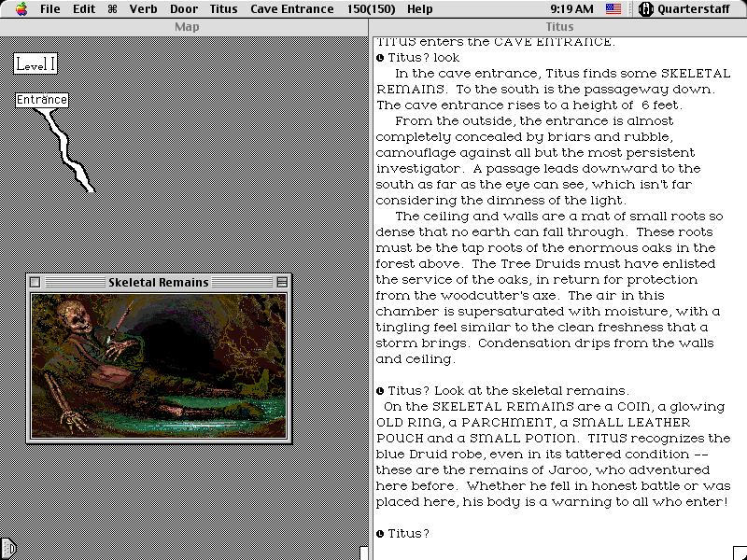747x560 pixels.
Task: Click the skeleton picture in Skeletal Remains window
Action: [x=159, y=366]
